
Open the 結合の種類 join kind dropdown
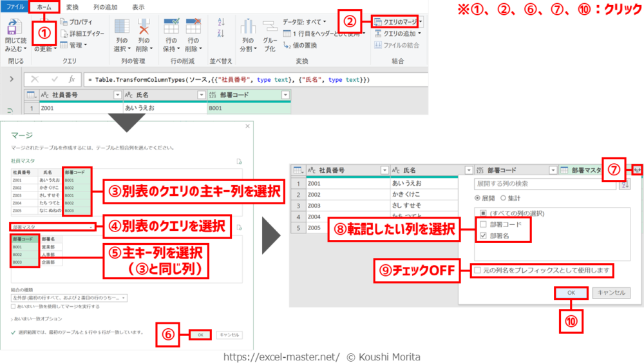(x=69, y=298)
